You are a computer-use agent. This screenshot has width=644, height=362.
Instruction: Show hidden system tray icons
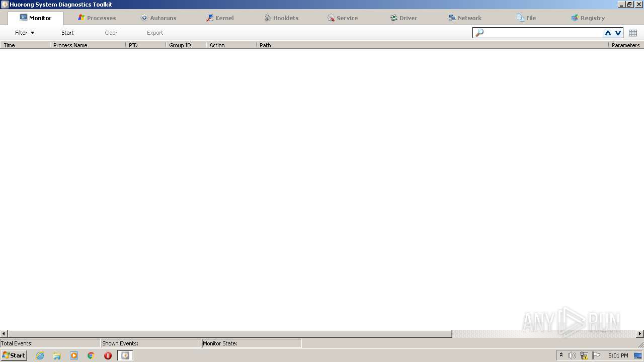pos(561,355)
